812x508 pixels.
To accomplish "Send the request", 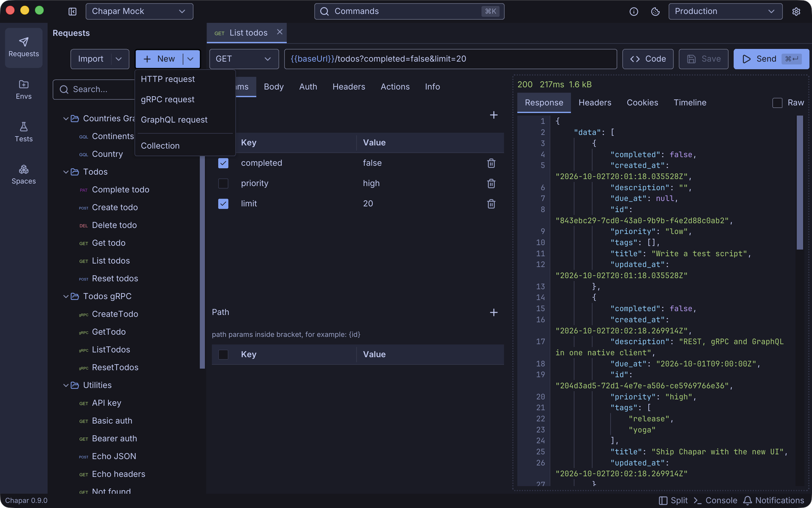I will pyautogui.click(x=771, y=59).
